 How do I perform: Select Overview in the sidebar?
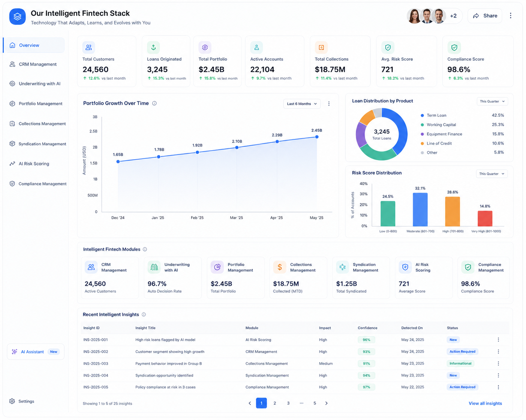(34, 45)
